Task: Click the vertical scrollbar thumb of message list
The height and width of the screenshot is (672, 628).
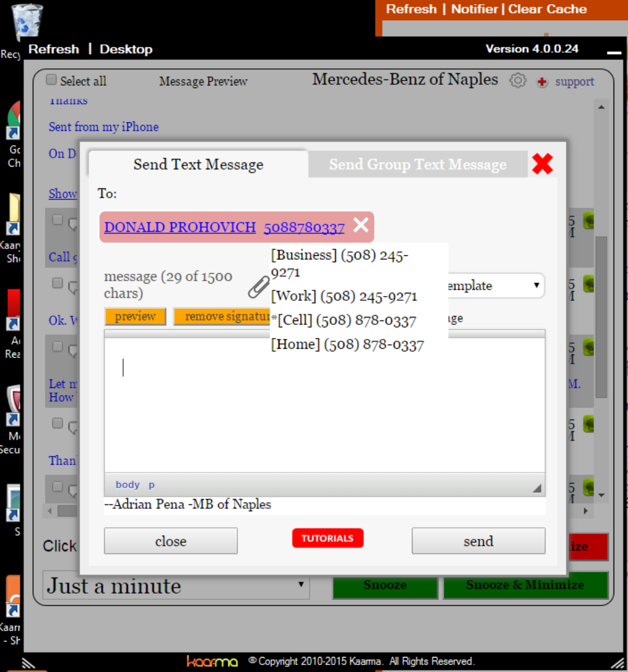Action: tap(601, 317)
